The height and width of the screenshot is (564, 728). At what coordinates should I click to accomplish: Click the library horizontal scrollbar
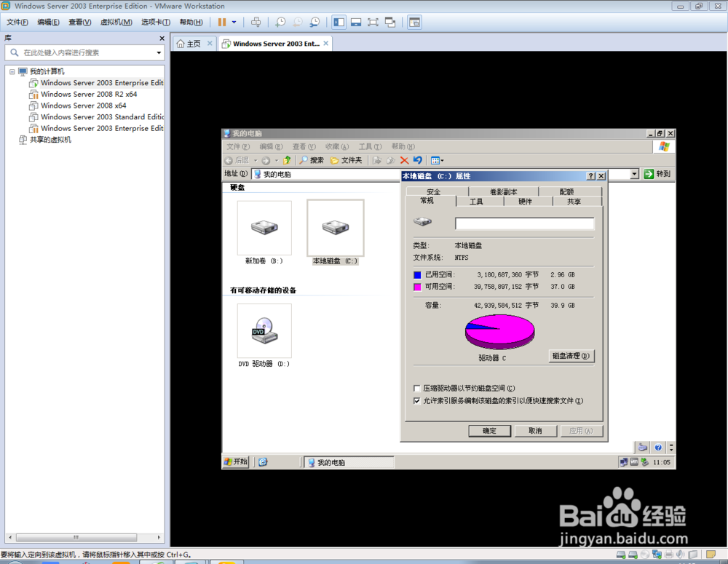coord(76,537)
